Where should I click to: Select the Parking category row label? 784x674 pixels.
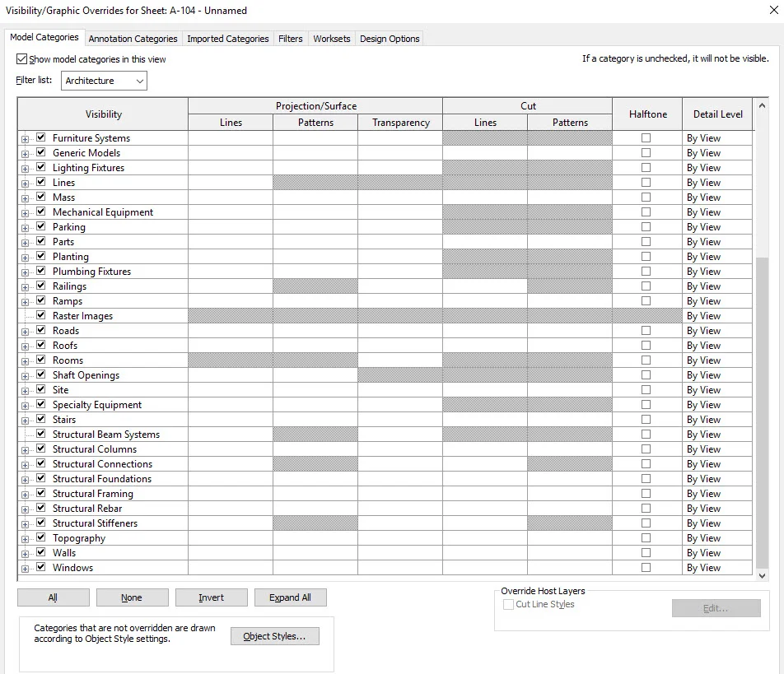(x=69, y=227)
